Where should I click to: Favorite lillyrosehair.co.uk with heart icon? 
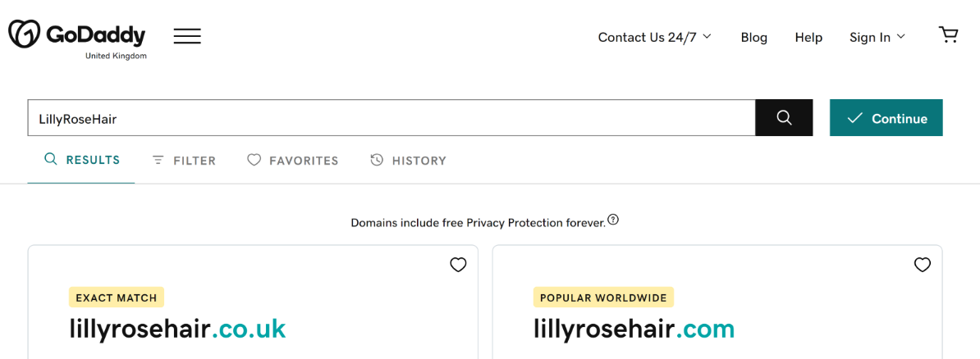pyautogui.click(x=458, y=265)
